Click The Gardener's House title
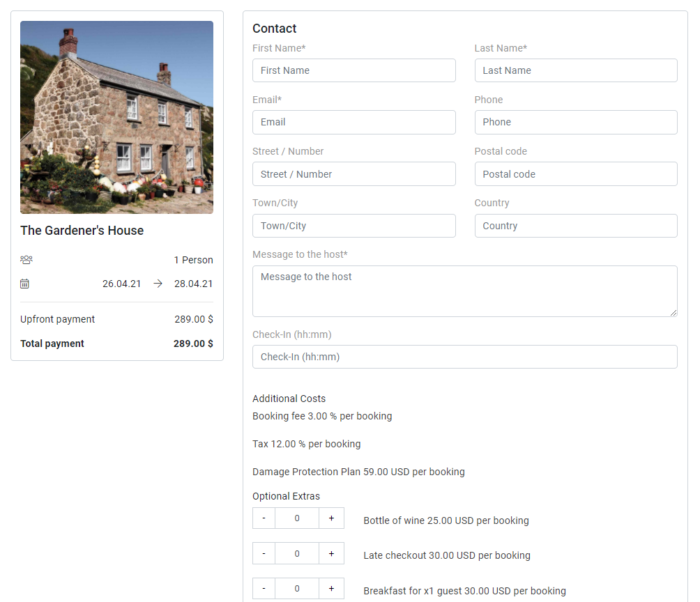The image size is (700, 602). pyautogui.click(x=82, y=230)
